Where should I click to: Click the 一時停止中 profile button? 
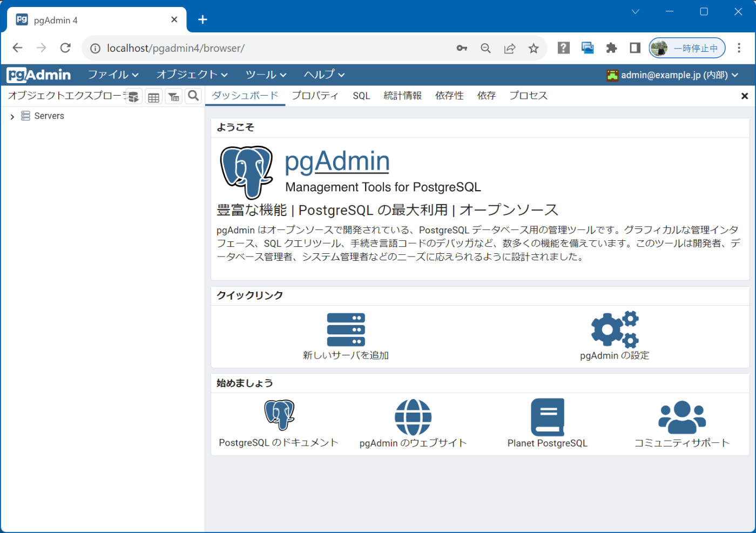point(687,48)
